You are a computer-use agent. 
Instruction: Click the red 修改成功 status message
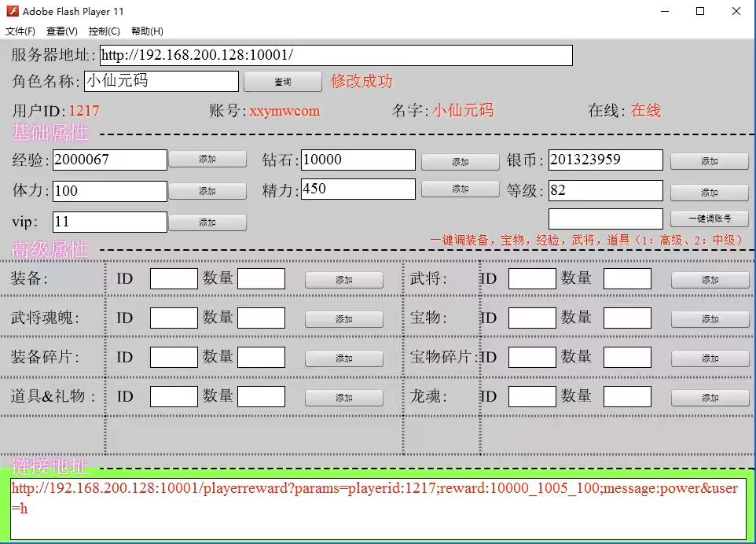click(x=361, y=81)
